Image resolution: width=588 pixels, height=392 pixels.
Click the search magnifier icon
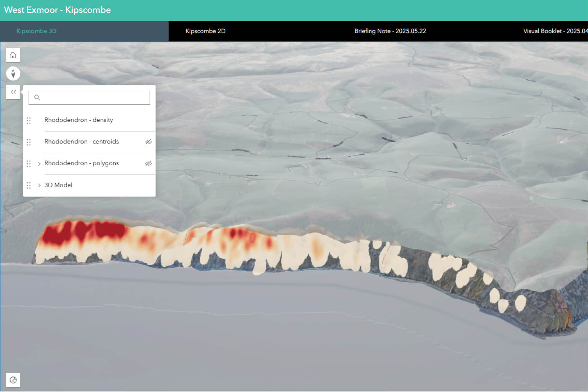[37, 98]
